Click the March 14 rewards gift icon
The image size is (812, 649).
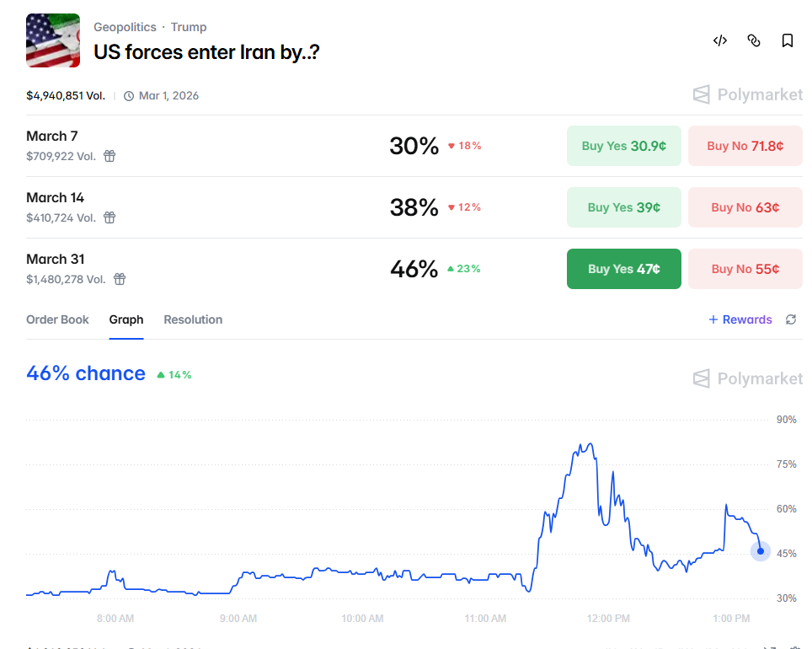pyautogui.click(x=110, y=217)
